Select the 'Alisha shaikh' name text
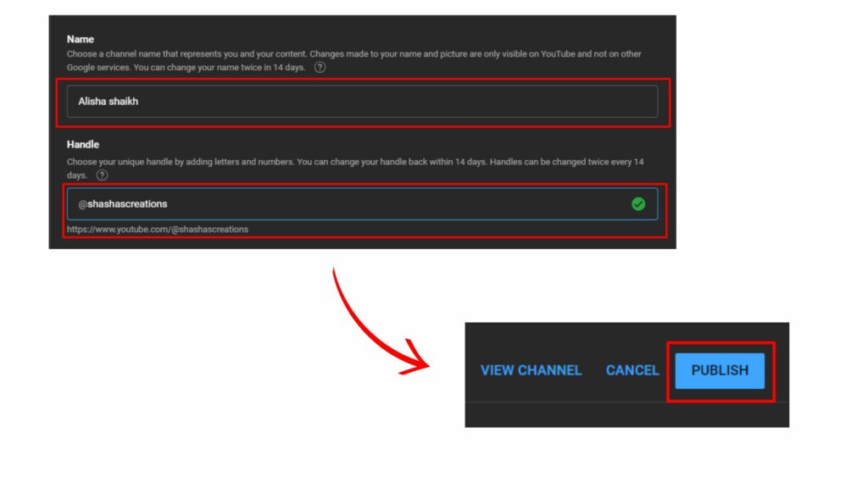 (x=108, y=101)
